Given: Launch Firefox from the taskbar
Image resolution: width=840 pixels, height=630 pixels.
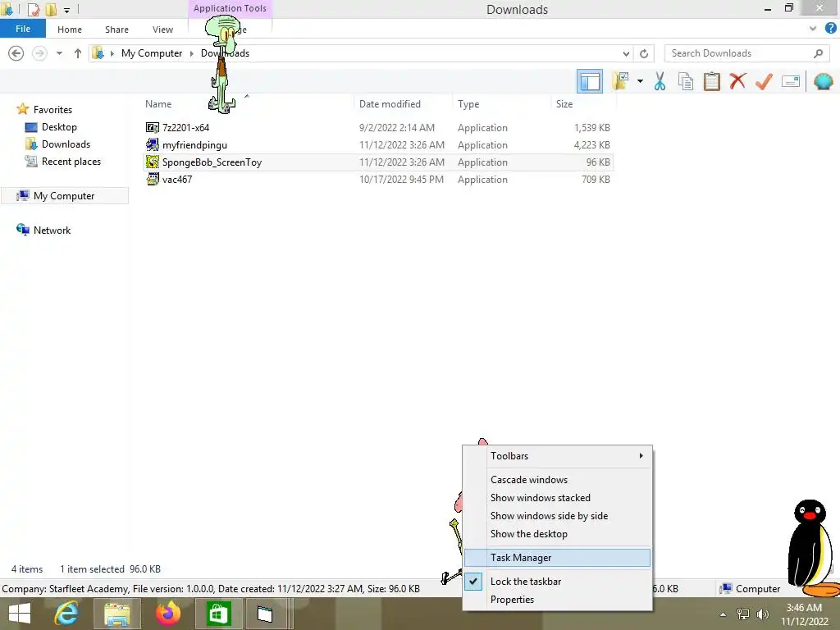Looking at the screenshot, I should point(168,614).
